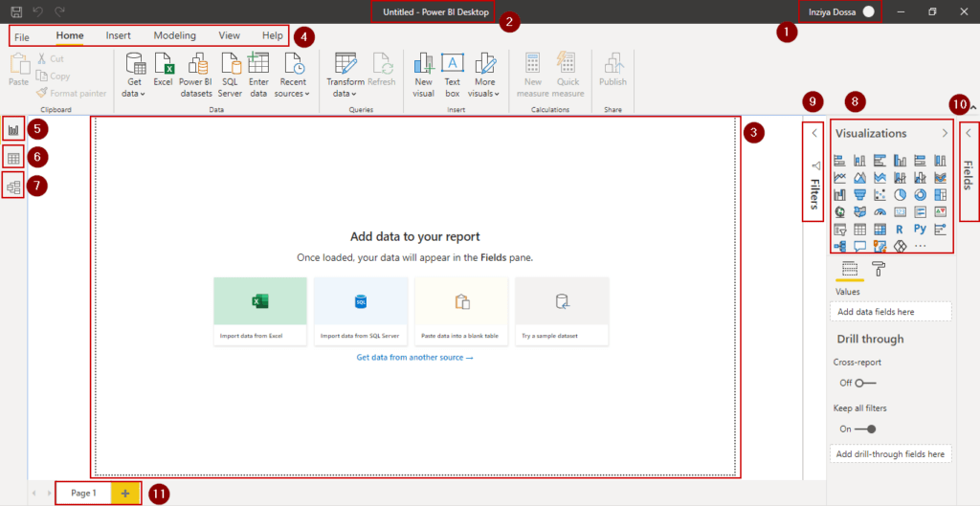Viewport: 980px width, 506px height.
Task: Insert a New visual
Action: 423,76
